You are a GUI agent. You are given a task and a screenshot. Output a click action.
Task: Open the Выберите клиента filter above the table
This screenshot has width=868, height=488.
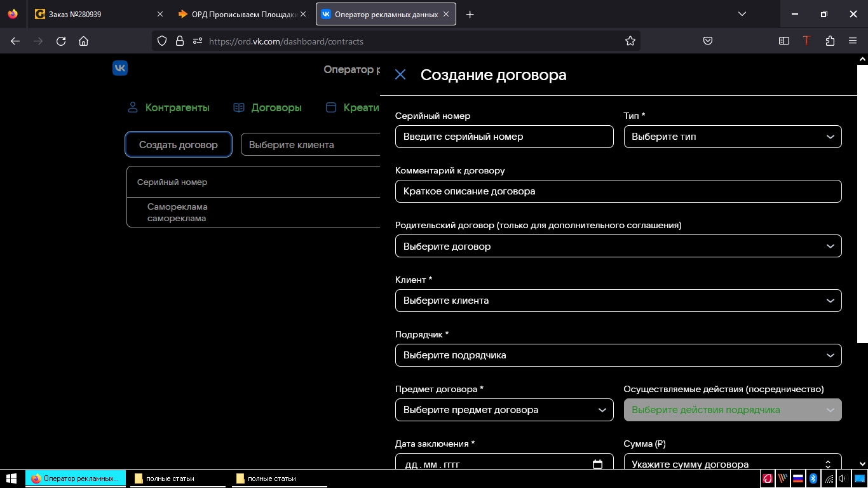click(311, 144)
